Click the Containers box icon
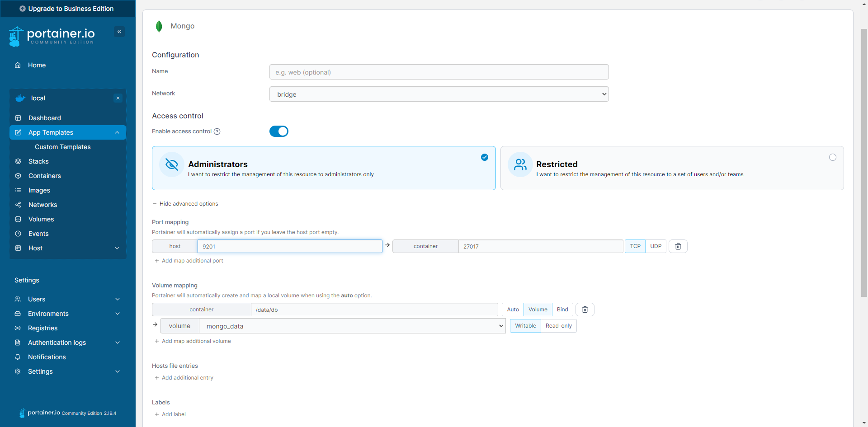The height and width of the screenshot is (427, 868). pyautogui.click(x=18, y=176)
